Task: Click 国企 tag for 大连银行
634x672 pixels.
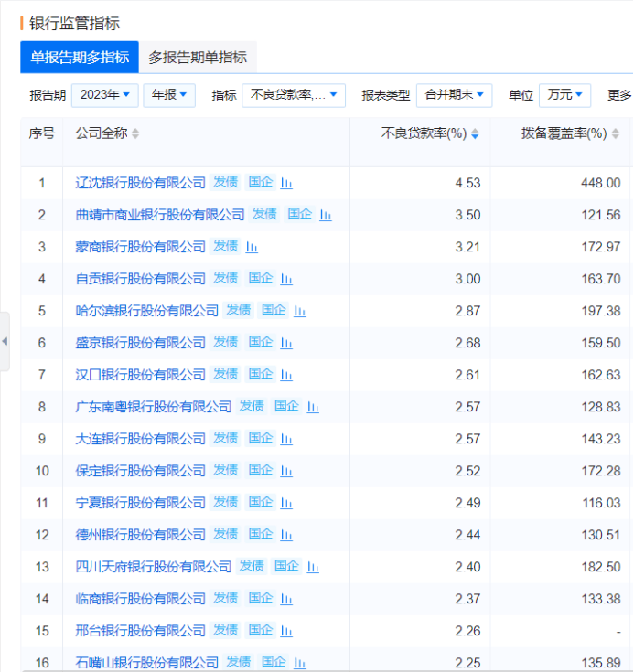Action: [261, 439]
